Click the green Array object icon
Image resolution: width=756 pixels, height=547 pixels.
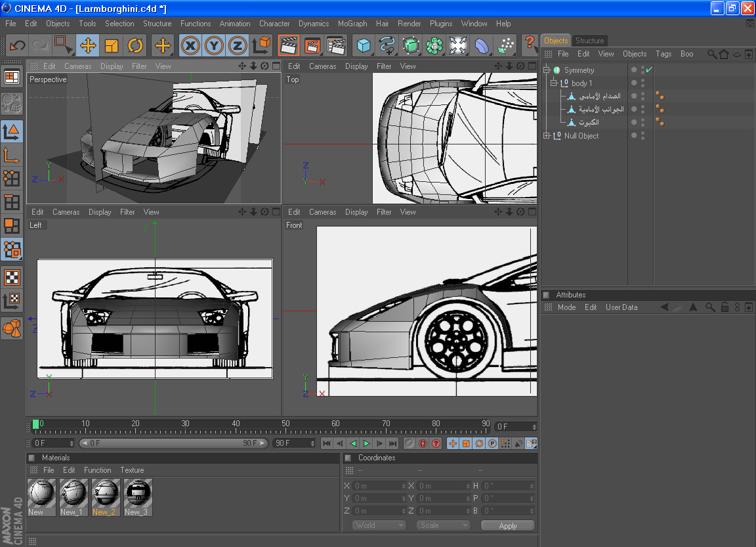[x=434, y=46]
